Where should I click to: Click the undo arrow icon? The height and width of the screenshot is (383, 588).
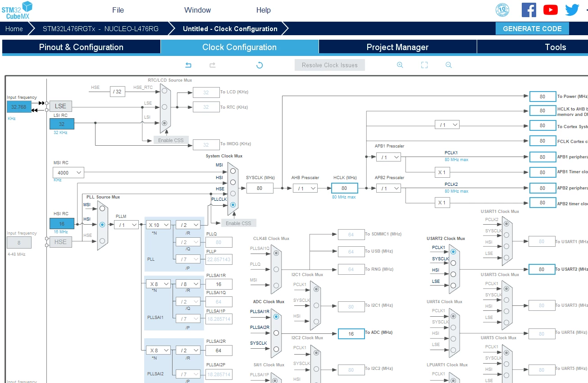[x=188, y=65]
